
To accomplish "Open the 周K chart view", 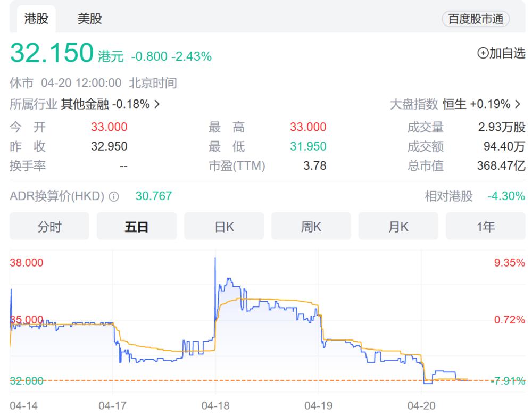I will pos(311,226).
